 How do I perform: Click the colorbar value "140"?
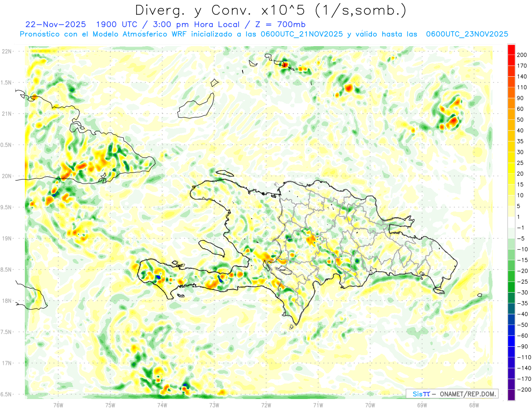tap(522, 76)
